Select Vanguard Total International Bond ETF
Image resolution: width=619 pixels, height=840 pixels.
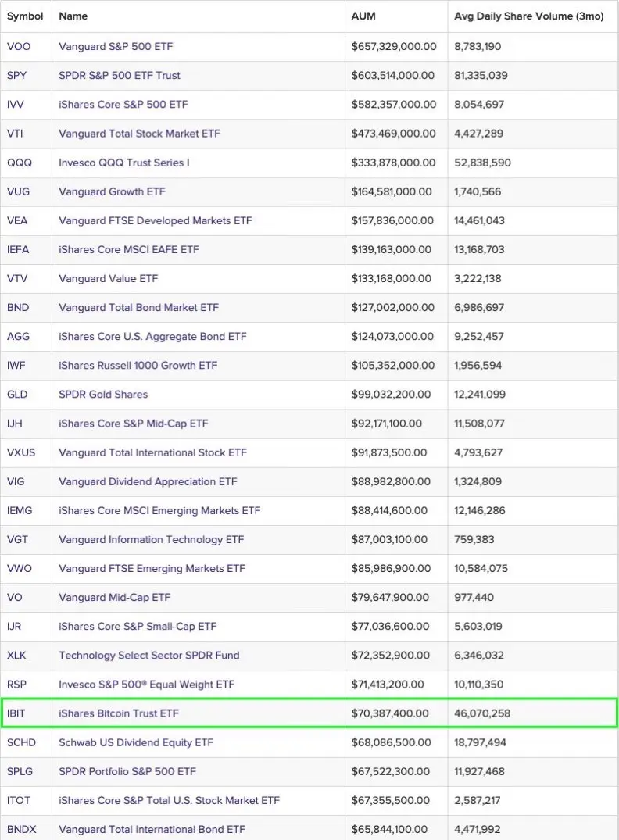(x=152, y=829)
